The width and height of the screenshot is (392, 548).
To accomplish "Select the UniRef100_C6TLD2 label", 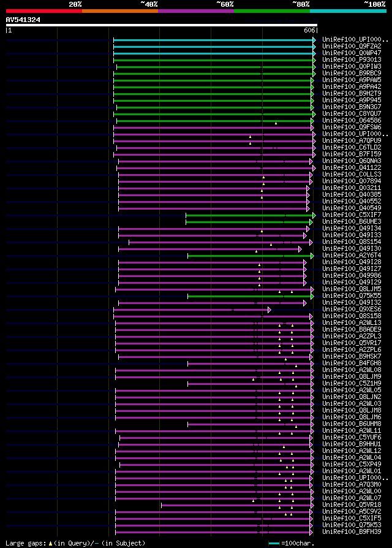I will pos(352,147).
